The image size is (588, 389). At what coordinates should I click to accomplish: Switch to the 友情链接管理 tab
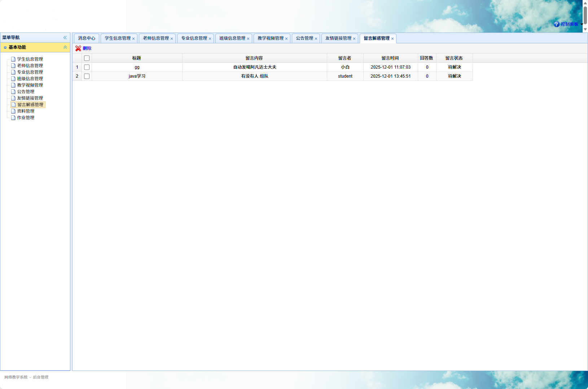tap(338, 38)
